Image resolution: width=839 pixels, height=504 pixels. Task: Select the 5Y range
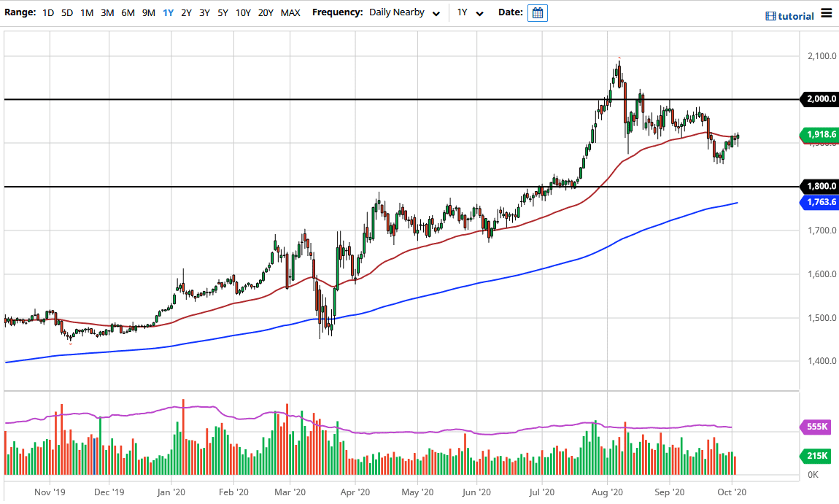coord(223,13)
